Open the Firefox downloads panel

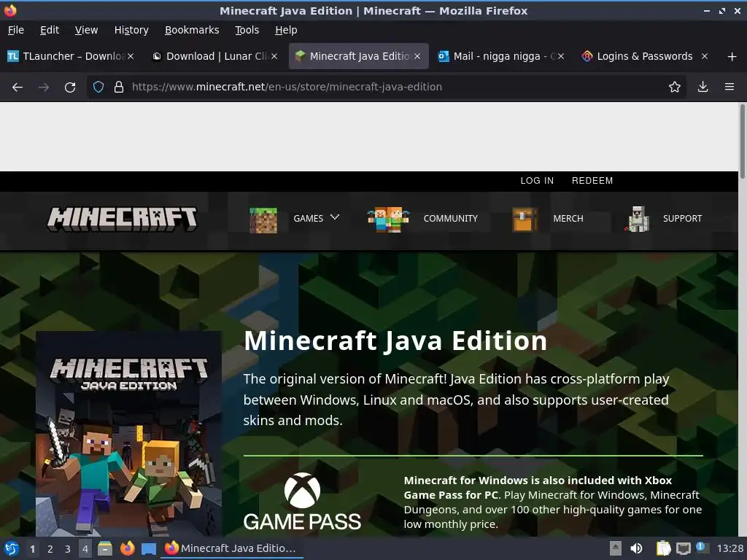pos(703,87)
